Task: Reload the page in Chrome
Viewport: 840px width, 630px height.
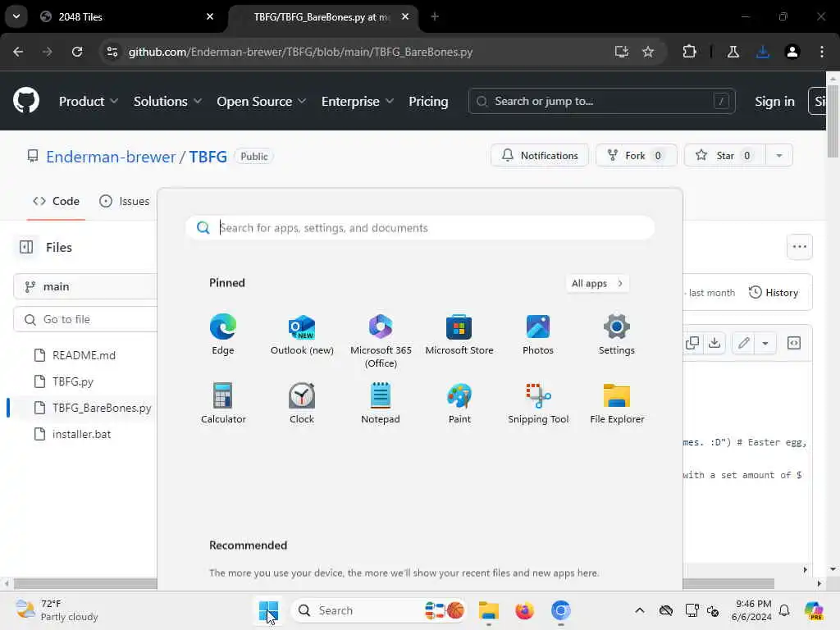Action: click(x=77, y=52)
